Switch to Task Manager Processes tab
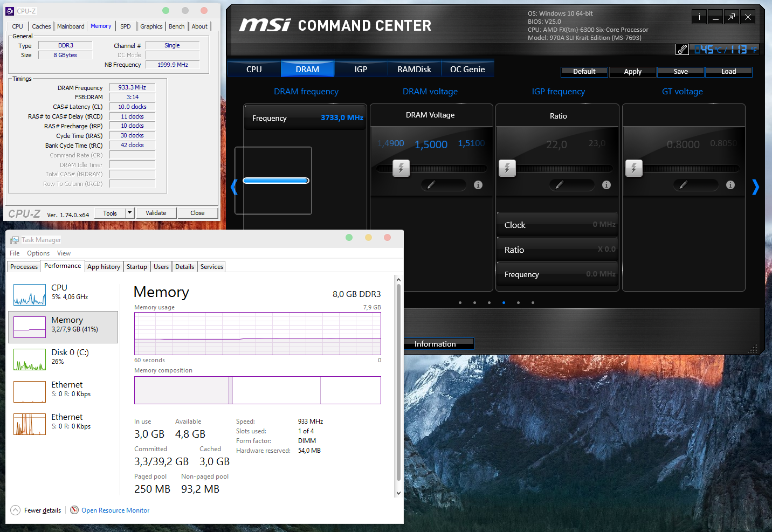This screenshot has width=772, height=532. pyautogui.click(x=24, y=267)
